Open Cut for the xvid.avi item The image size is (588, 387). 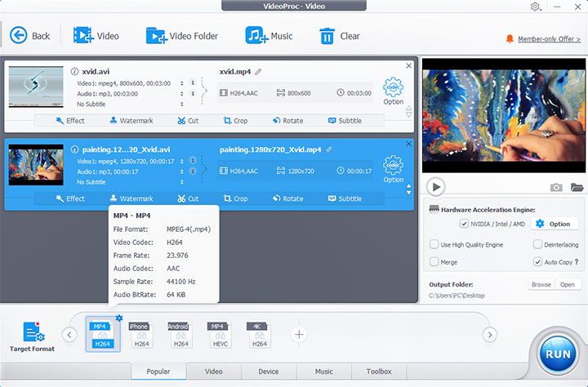tap(188, 121)
